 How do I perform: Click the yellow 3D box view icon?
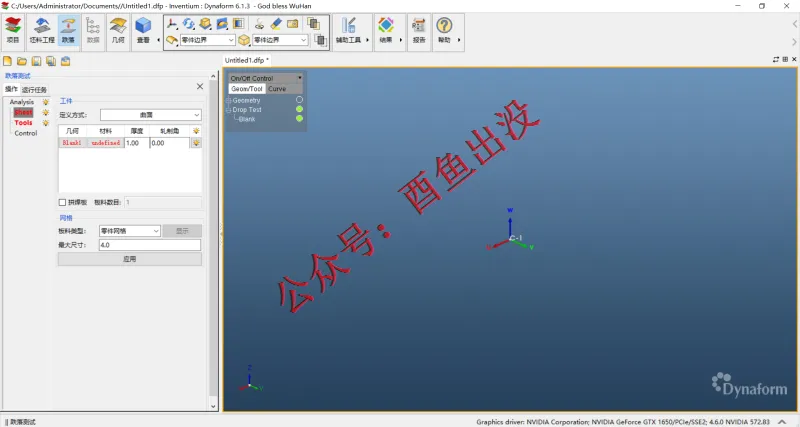pos(205,23)
